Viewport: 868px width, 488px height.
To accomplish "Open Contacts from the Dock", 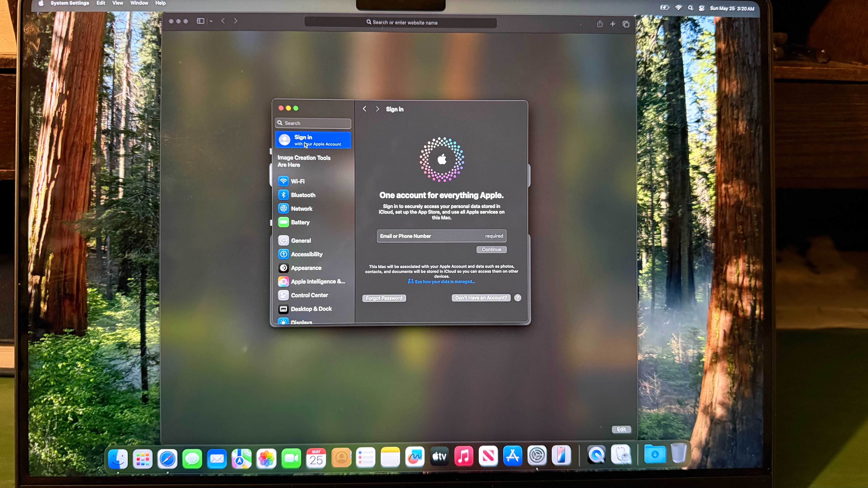I will [x=341, y=458].
